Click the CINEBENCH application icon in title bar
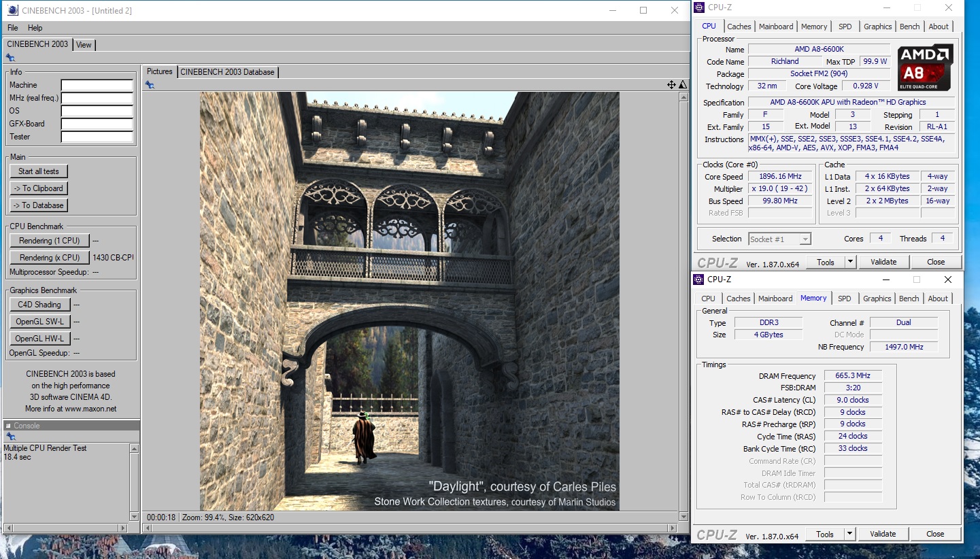 (x=13, y=10)
